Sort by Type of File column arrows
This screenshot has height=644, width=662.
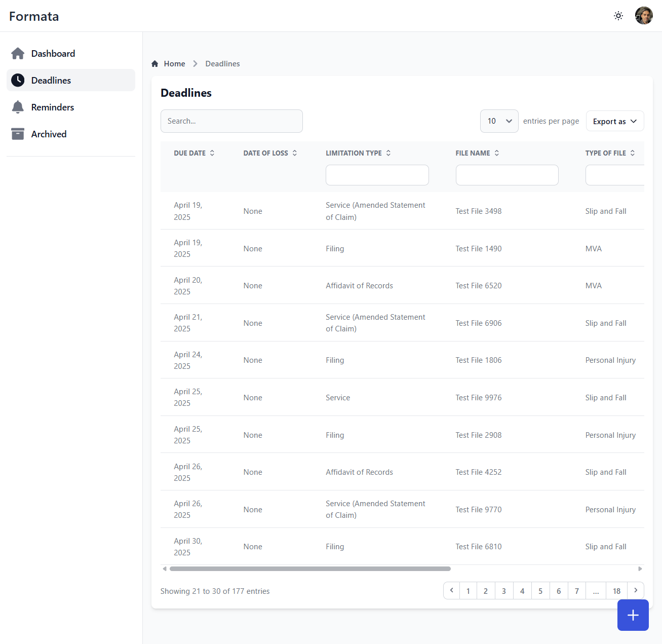633,153
